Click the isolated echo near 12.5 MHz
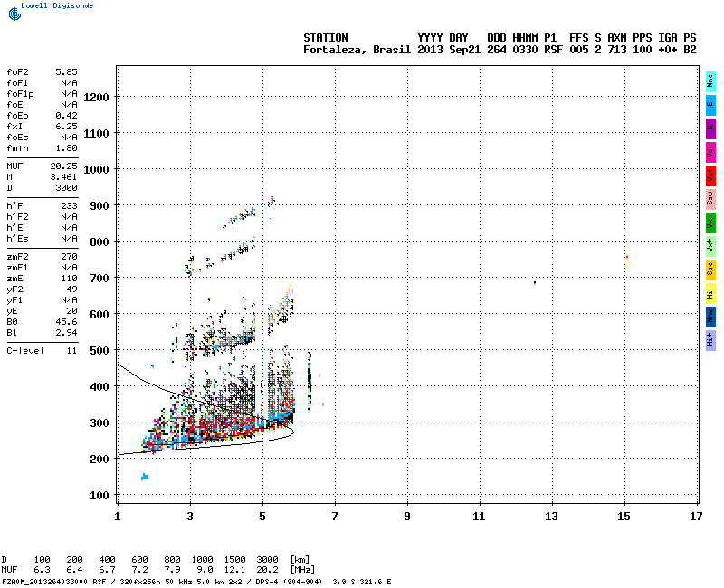 tap(535, 282)
